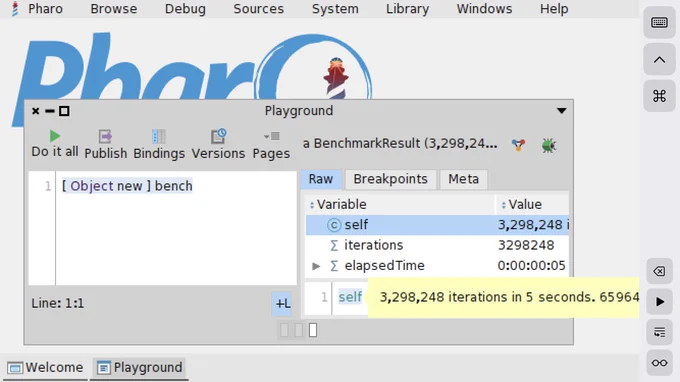
Task: Switch to the Meta tab
Action: [464, 179]
